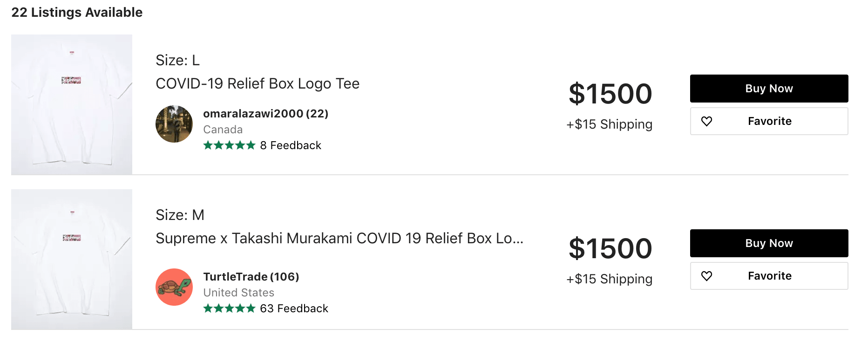Click the 22 Listings Available heading
Image resolution: width=868 pixels, height=343 pixels.
point(77,13)
